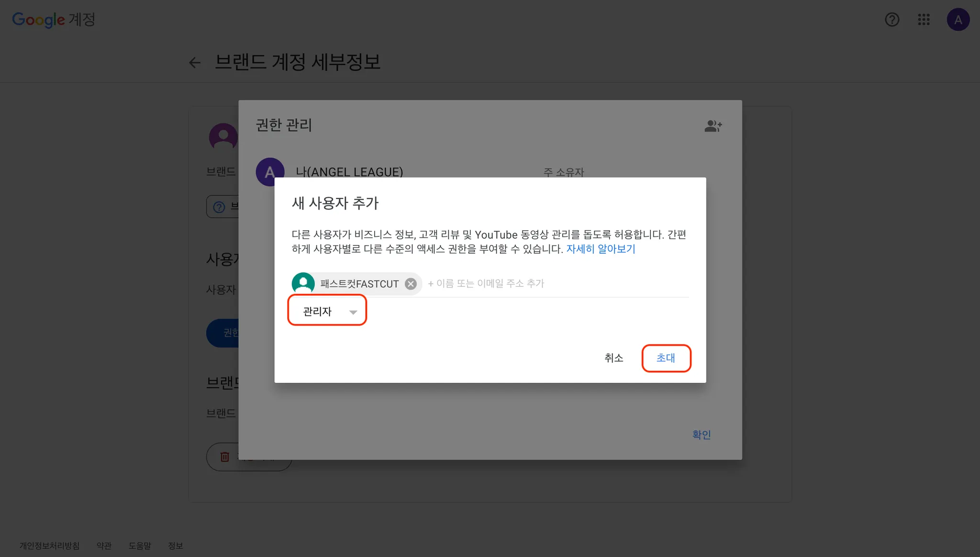Click the arrow next to 관리자
The width and height of the screenshot is (980, 557).
pyautogui.click(x=353, y=312)
